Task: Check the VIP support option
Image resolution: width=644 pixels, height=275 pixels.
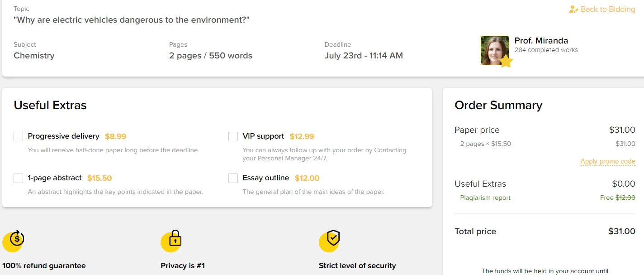Action: pyautogui.click(x=233, y=136)
